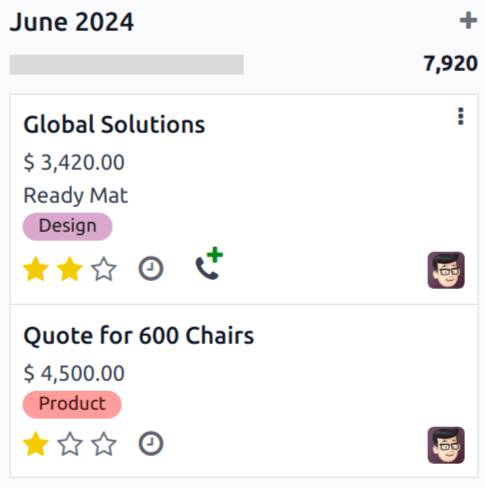Add new opportunity in June 2024 column
Image resolution: width=485 pixels, height=488 pixels.
tap(468, 21)
